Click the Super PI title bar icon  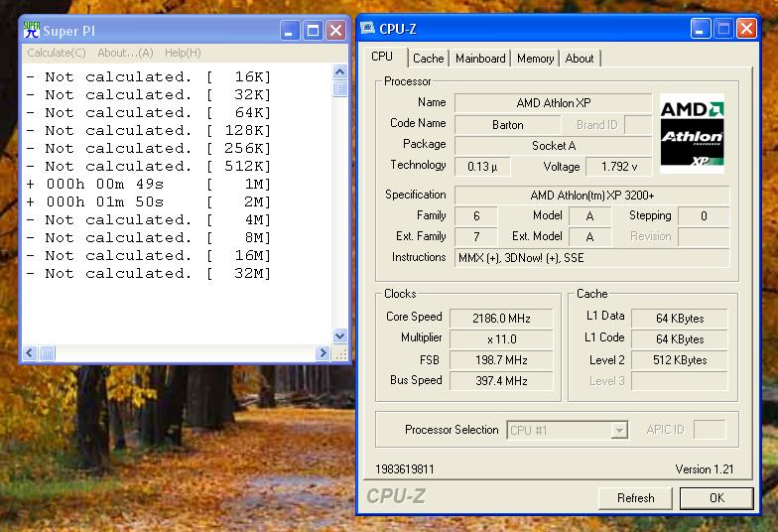click(x=31, y=30)
